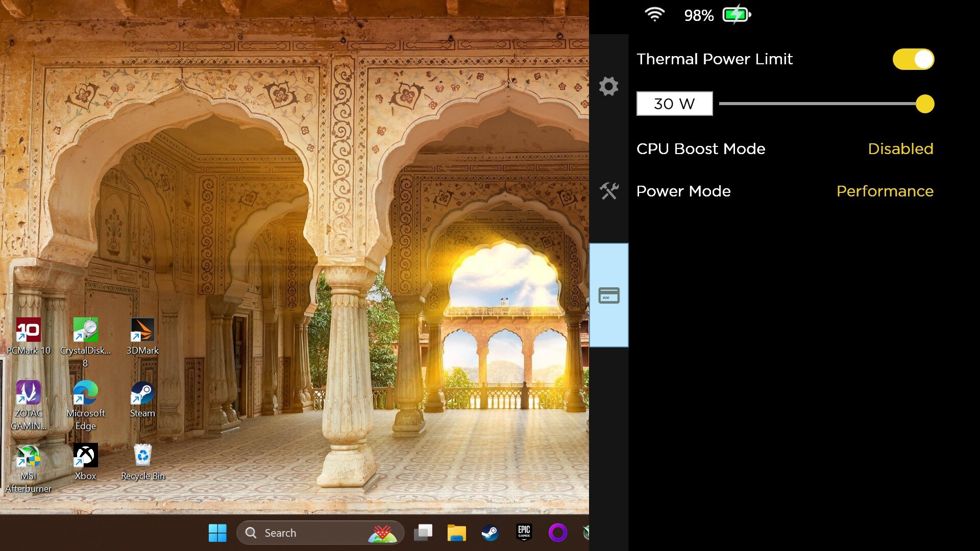Open File Explorer from the taskbar
The width and height of the screenshot is (980, 551).
point(456,533)
